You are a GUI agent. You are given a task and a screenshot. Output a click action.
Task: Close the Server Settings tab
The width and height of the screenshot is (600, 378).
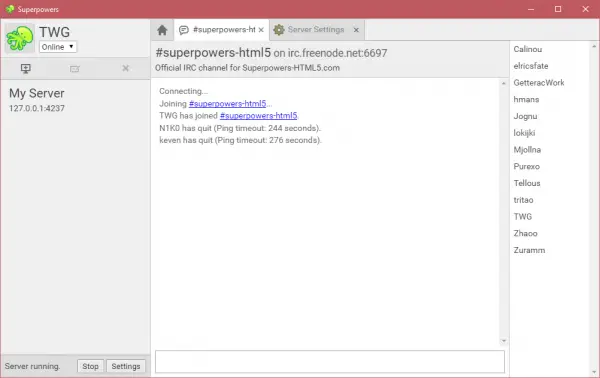[x=356, y=30]
